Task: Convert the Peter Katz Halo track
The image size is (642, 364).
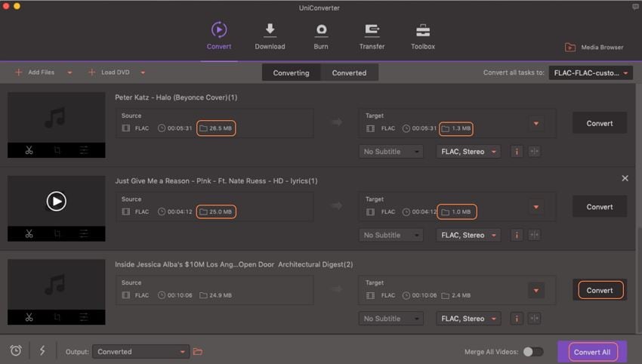Action: (x=600, y=123)
